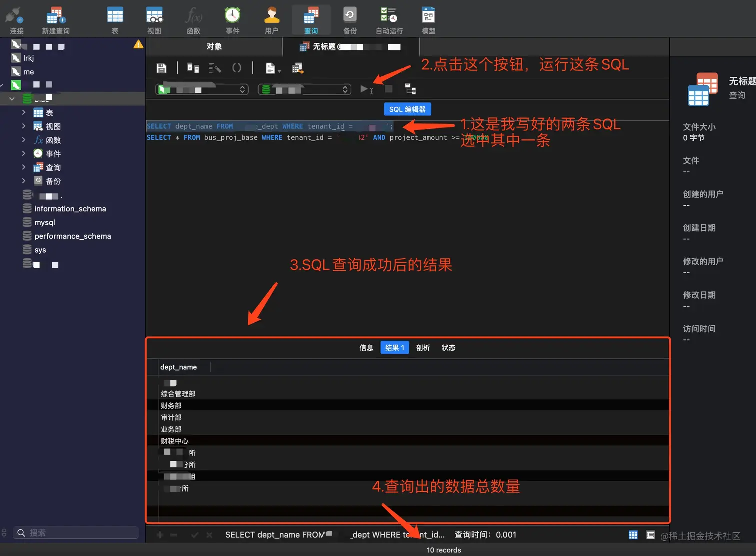Expand the 查询 tree node
756x556 pixels.
[x=23, y=167]
